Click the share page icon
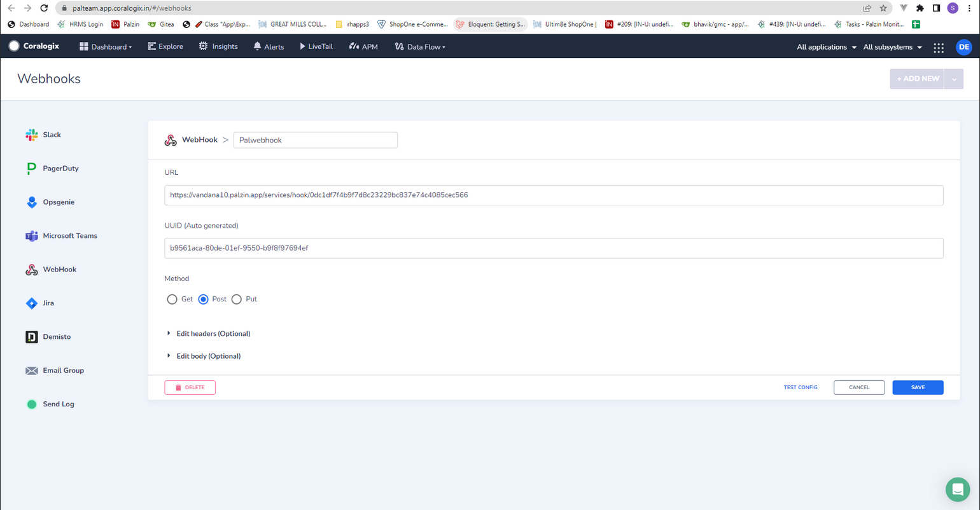 coord(867,8)
